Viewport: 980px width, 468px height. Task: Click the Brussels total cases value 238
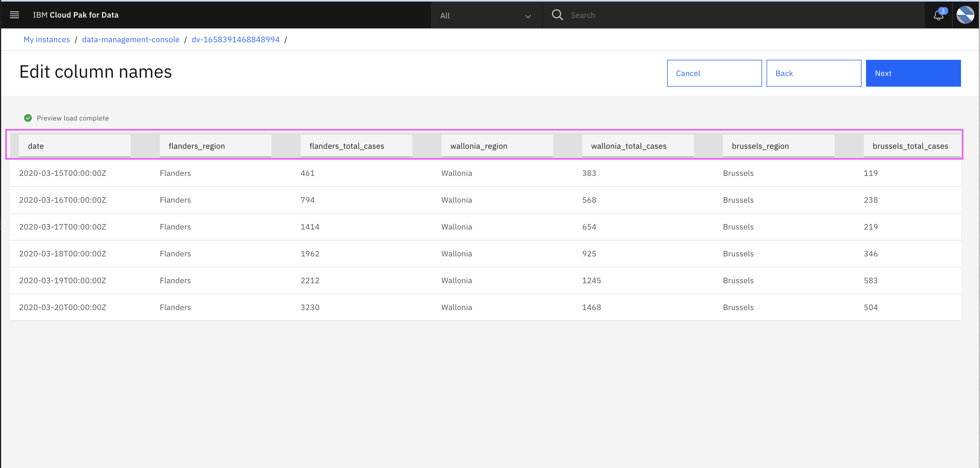(871, 200)
